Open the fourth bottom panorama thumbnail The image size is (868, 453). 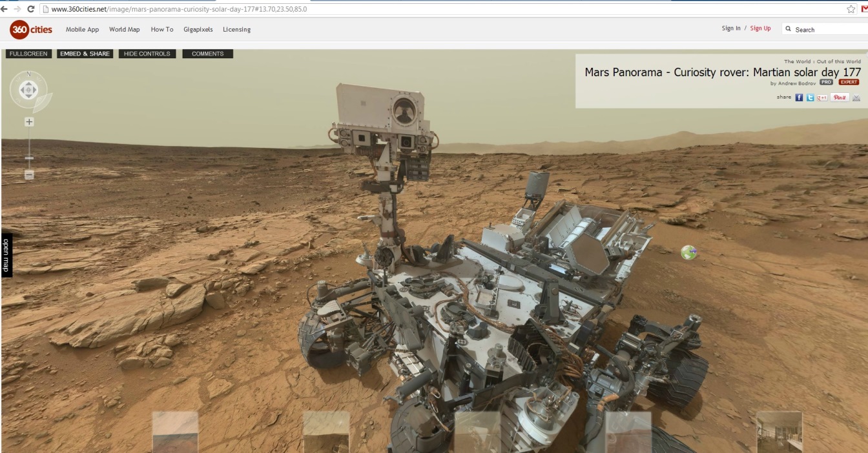coord(628,432)
